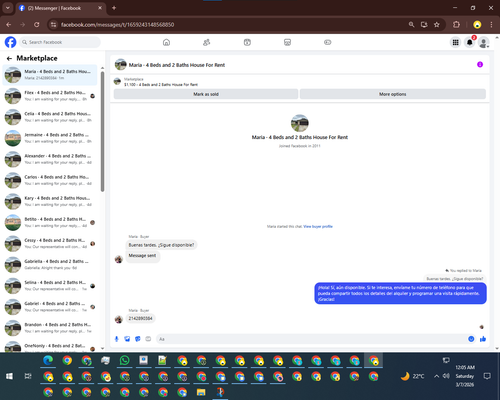Click the Search Facebook field
The width and height of the screenshot is (500, 400).
tap(60, 42)
